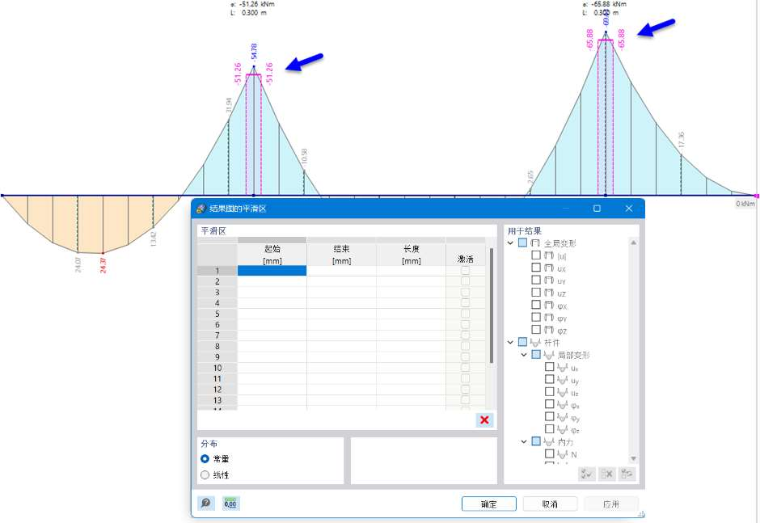Collapse the 全局变形 tree node
This screenshot has height=523, width=760.
tap(510, 243)
